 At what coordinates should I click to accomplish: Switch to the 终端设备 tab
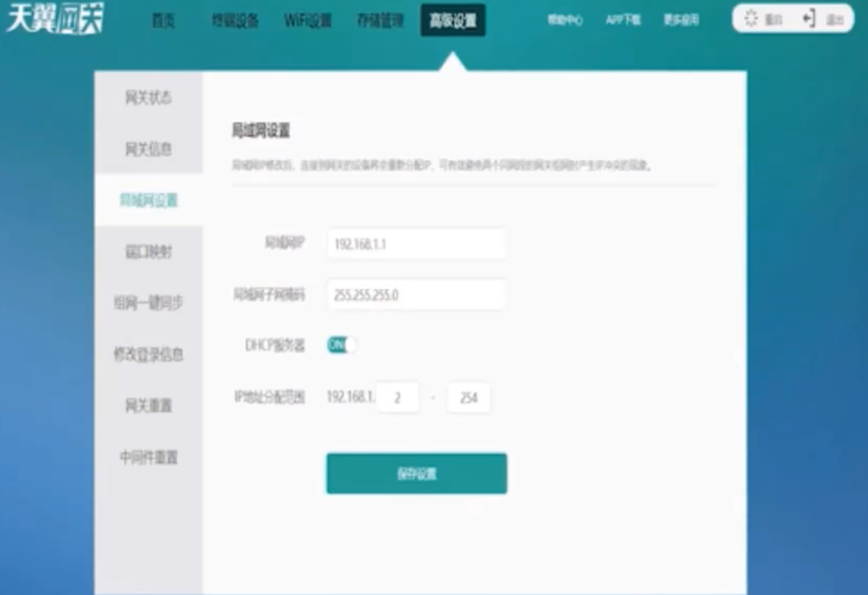point(235,21)
